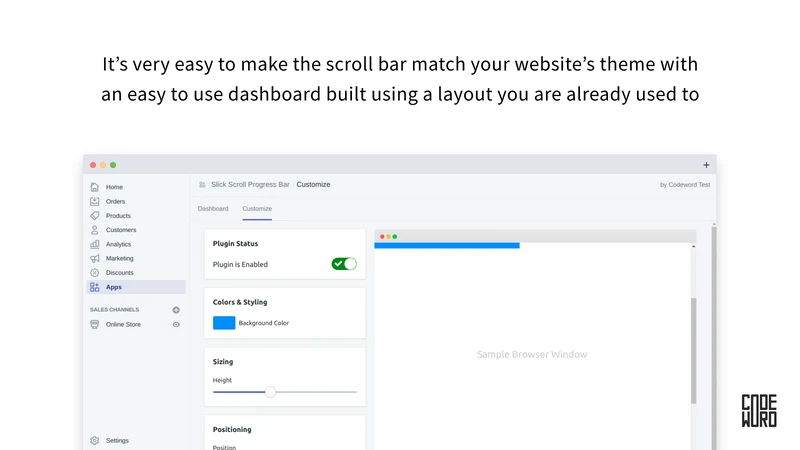Click the preview window scrollbar thumb
Screen dimensions: 800x450
[x=693, y=351]
